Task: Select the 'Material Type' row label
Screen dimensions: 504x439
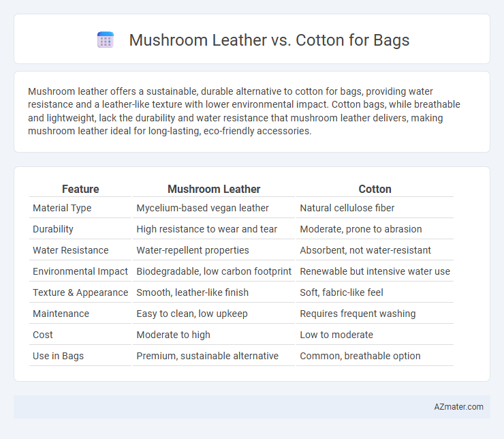Action: coord(62,208)
